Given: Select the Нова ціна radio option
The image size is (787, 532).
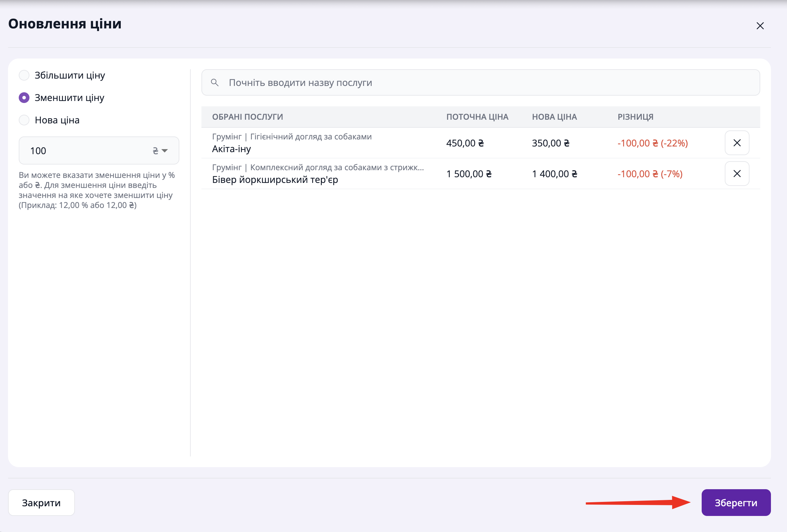Looking at the screenshot, I should pyautogui.click(x=24, y=120).
